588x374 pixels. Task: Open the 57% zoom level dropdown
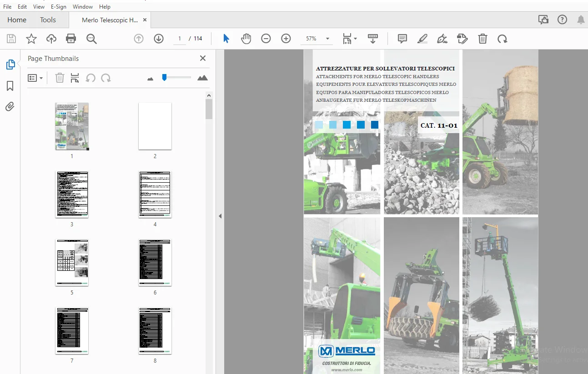(x=328, y=39)
